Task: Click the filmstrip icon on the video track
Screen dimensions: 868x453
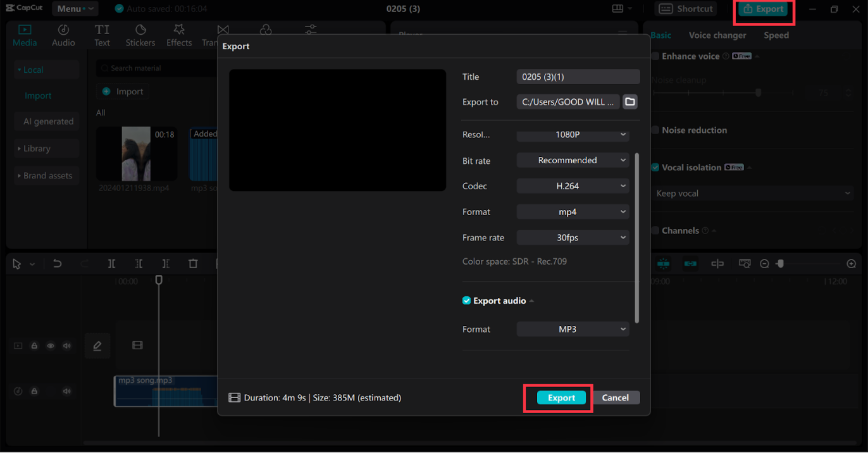Action: tap(137, 345)
